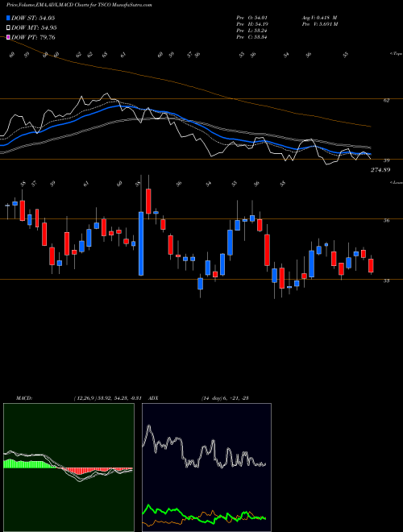Open the ADX indicator panel thumbnail
Viewport: 403px width, 532px height.
coord(206,468)
